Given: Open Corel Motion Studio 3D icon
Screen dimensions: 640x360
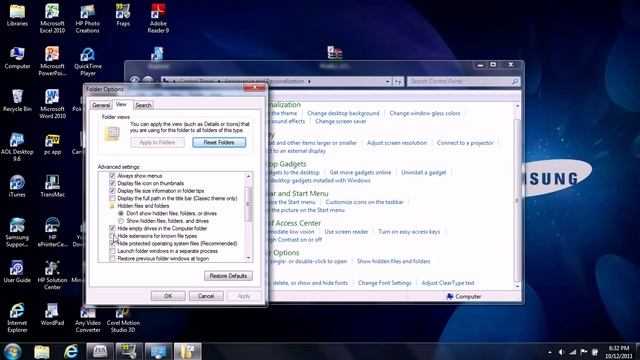Looking at the screenshot, I should pos(123,318).
